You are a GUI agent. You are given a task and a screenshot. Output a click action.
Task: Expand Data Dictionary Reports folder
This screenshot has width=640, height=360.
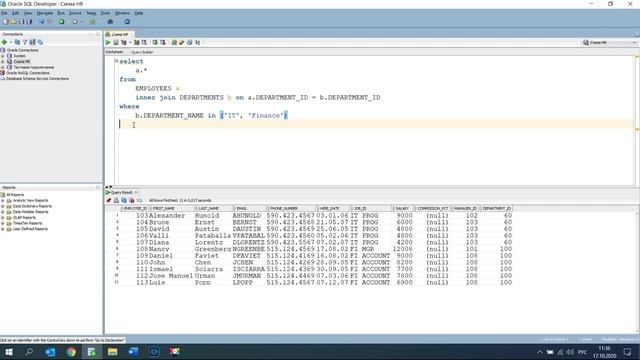[x=3, y=207]
